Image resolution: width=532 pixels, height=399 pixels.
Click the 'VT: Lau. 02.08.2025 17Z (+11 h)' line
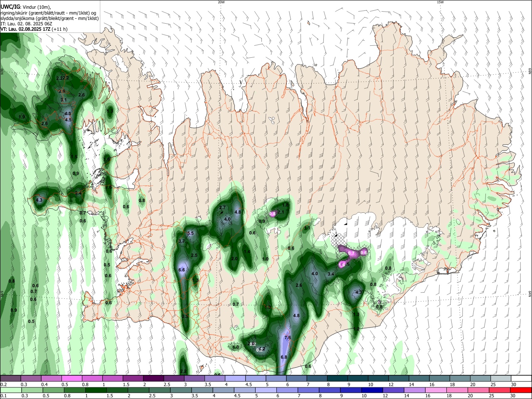(x=34, y=29)
